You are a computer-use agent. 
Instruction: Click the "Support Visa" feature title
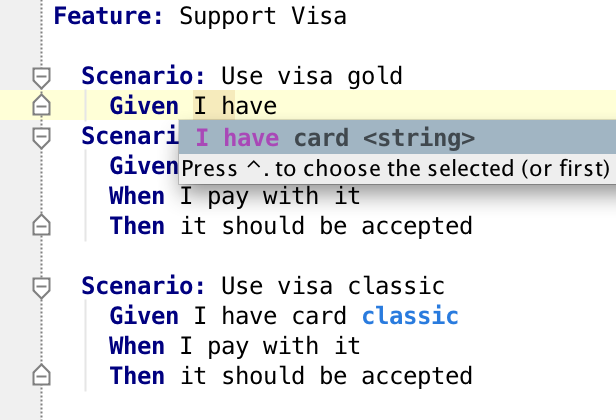[x=263, y=17]
